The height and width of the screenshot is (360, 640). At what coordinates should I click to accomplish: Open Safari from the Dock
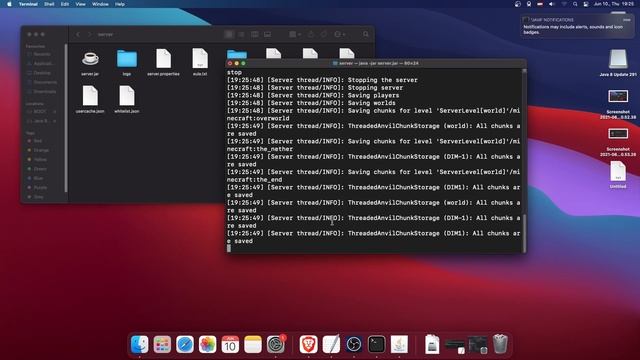pos(185,344)
